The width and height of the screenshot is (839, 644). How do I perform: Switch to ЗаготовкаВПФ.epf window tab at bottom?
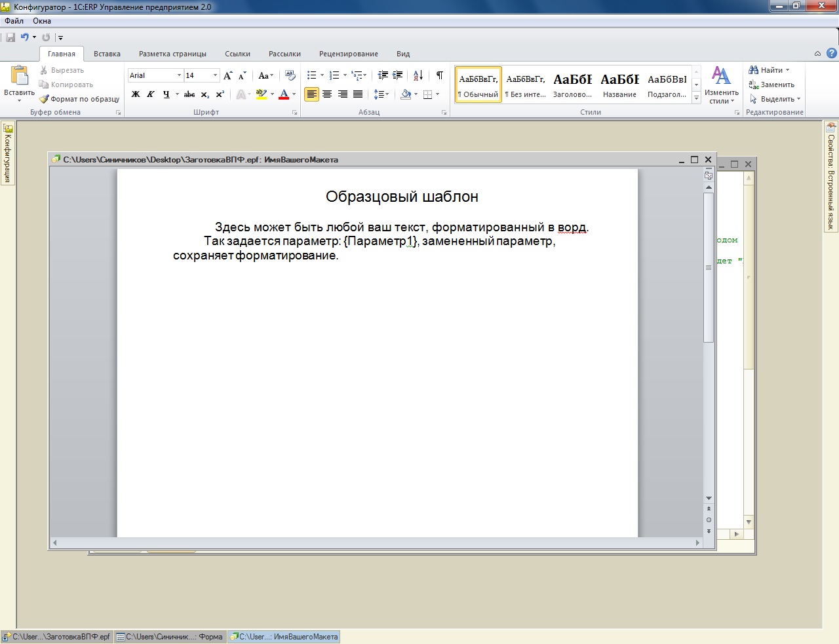point(56,636)
